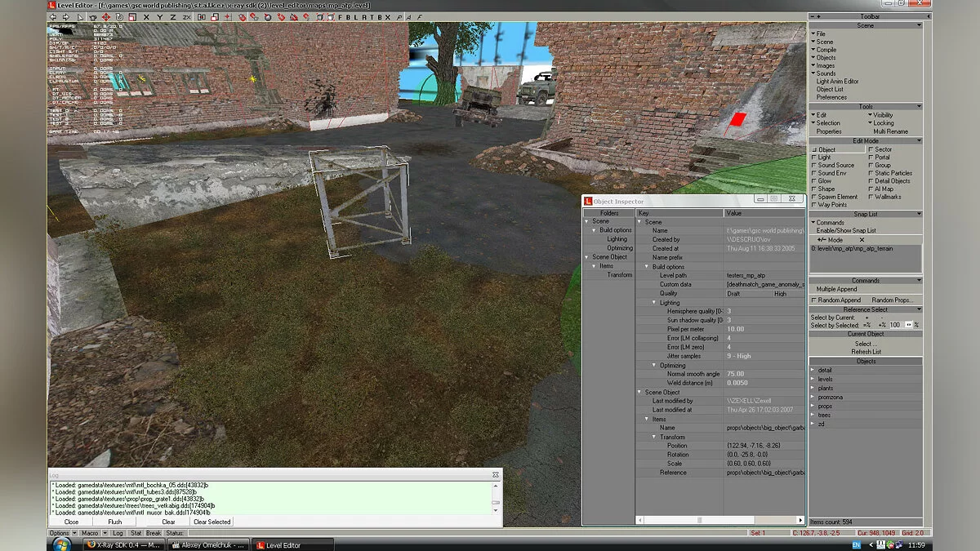Click the X view-reset toolbar letter
Image resolution: width=980 pixels, height=551 pixels.
387,16
